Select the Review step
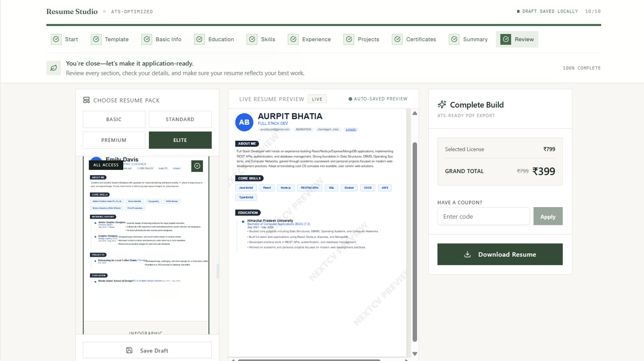644x361 pixels. tap(517, 39)
